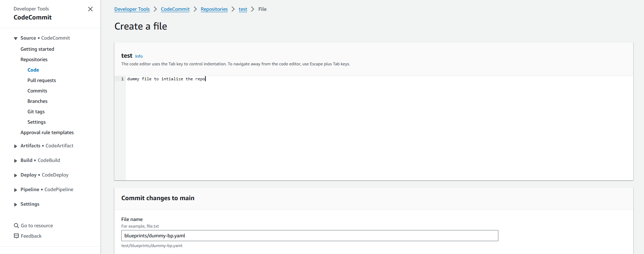Screen dimensions: 644x254
Task: Open Getting started in the sidebar
Action: 37,49
